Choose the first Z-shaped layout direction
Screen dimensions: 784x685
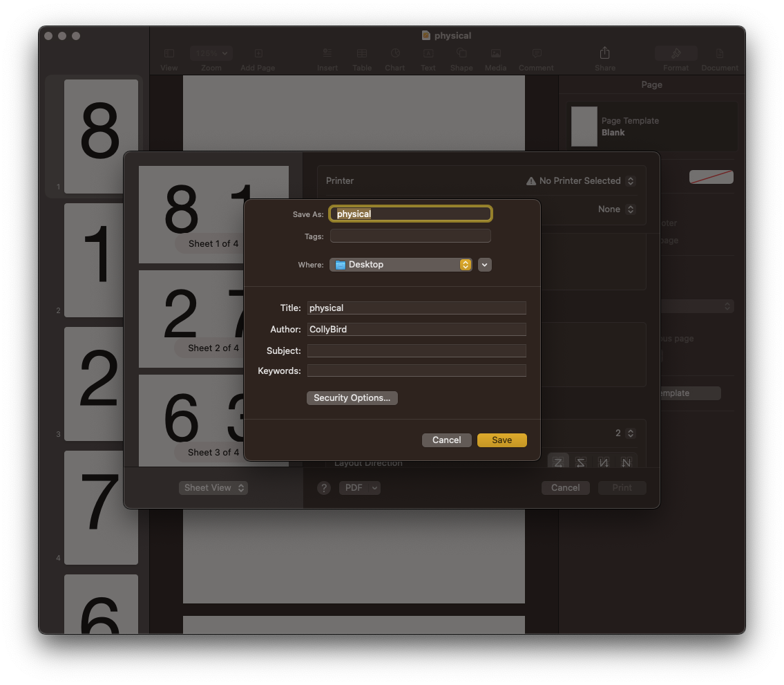click(x=558, y=462)
